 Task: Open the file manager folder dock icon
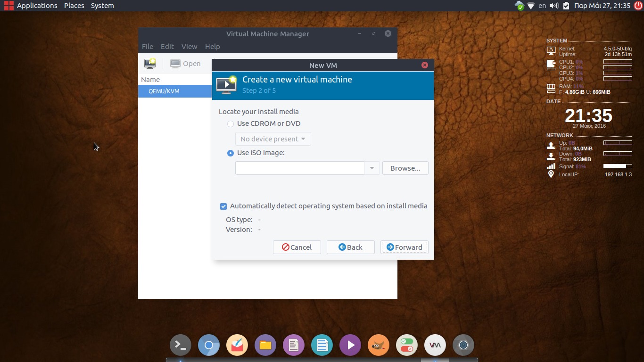click(x=265, y=346)
